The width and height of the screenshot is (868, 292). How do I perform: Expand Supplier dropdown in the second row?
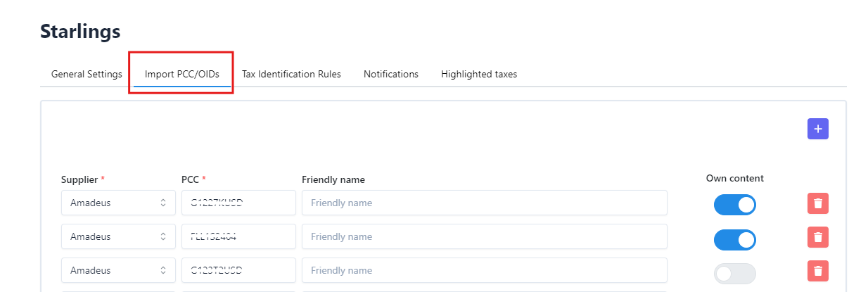click(x=118, y=237)
